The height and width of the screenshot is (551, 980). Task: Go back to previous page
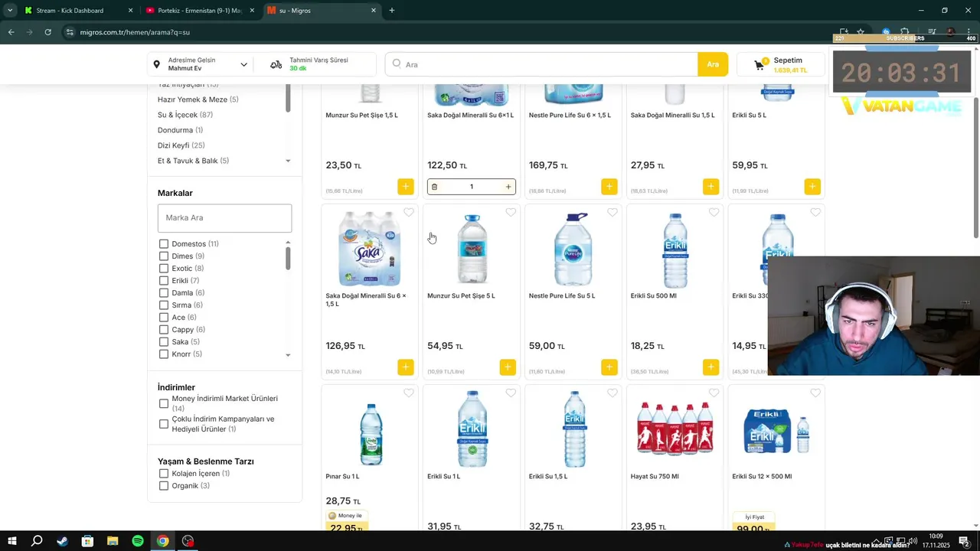pos(11,32)
